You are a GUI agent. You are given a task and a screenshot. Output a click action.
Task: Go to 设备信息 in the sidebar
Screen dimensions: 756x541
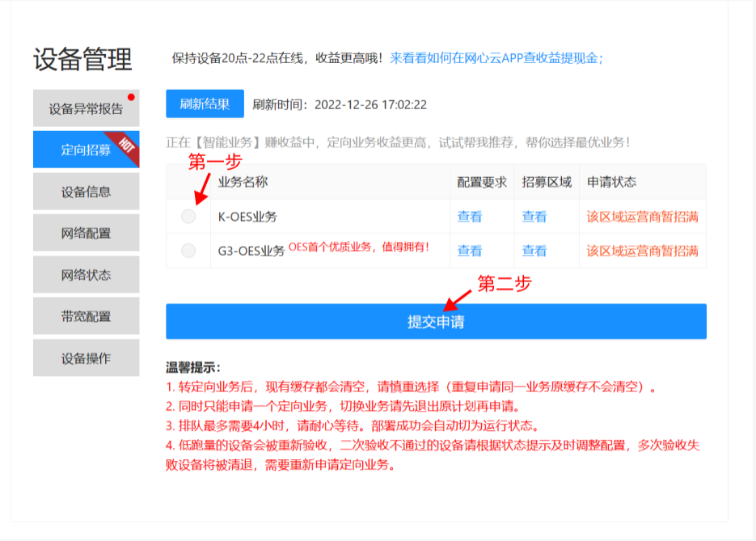coord(87,192)
